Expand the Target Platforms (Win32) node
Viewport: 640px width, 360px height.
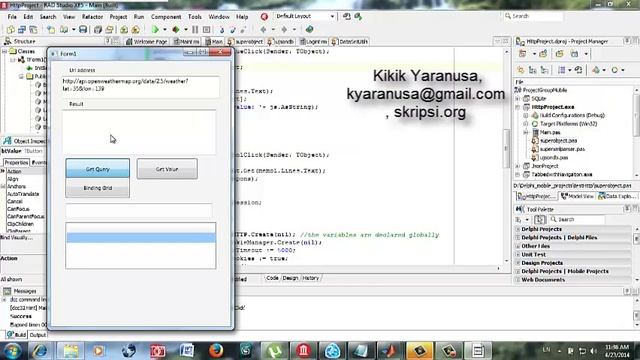(526, 124)
